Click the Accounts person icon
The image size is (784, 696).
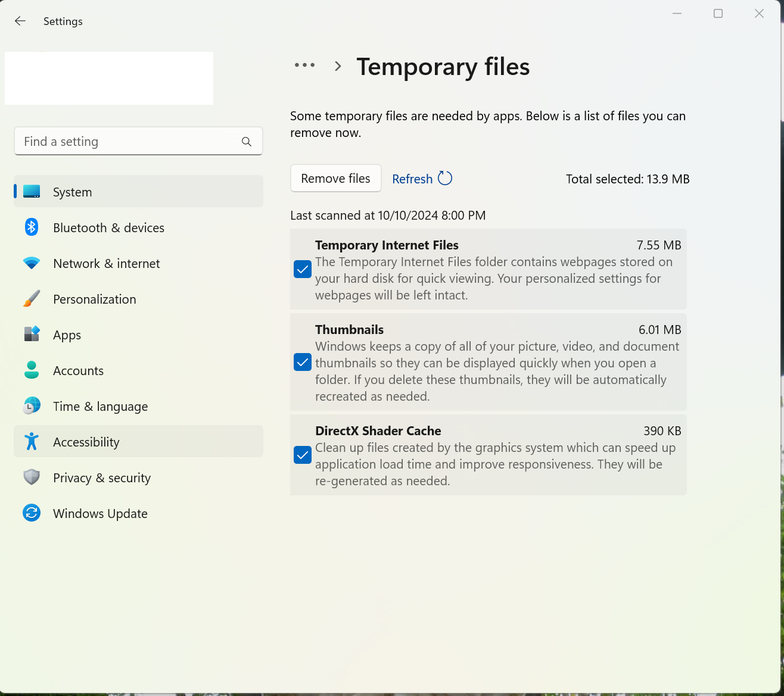click(32, 370)
